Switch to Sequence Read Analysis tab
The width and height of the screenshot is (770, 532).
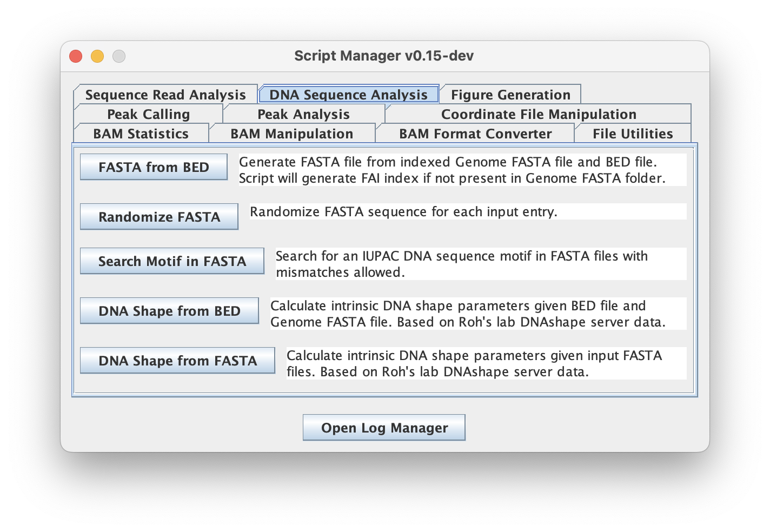click(x=165, y=95)
